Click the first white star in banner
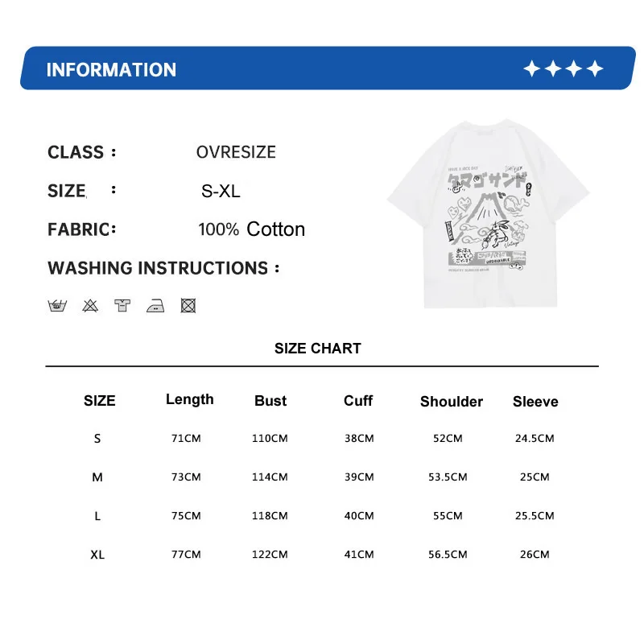The width and height of the screenshot is (644, 644). click(x=532, y=68)
